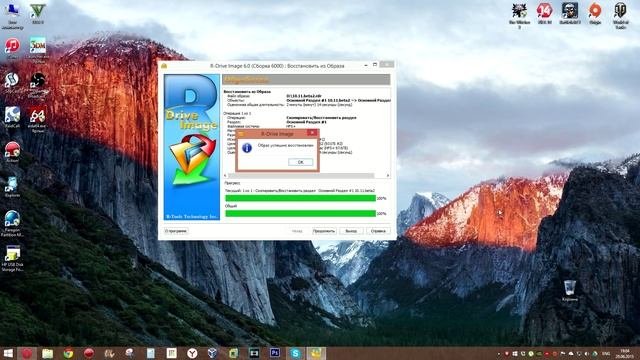Image resolution: width=640 pixels, height=360 pixels.
Task: Open the red round icon beside Start
Action: (x=27, y=353)
